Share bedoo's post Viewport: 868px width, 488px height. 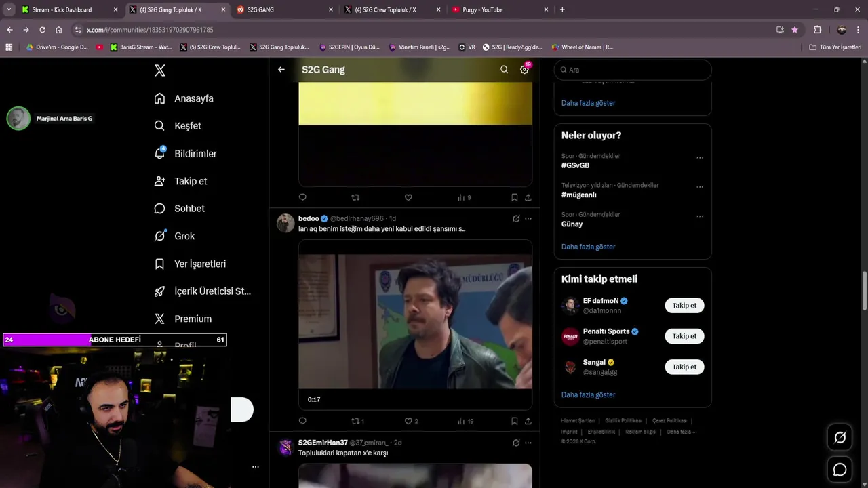click(x=528, y=421)
